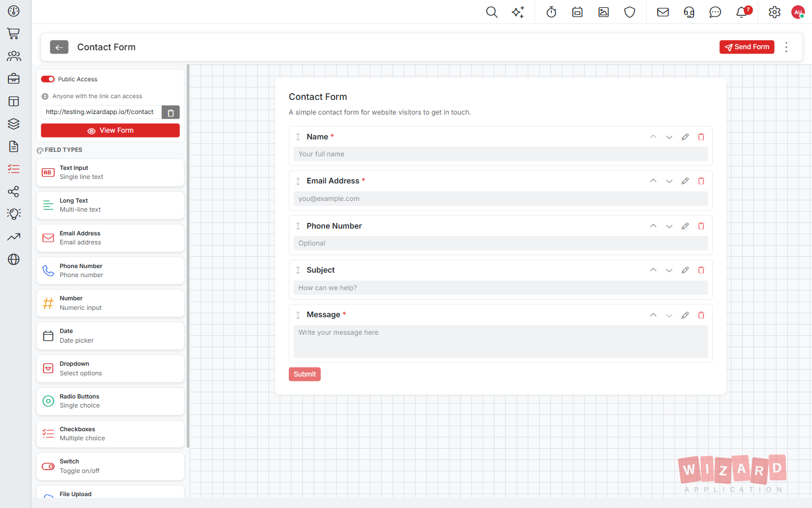Image resolution: width=812 pixels, height=508 pixels.
Task: Move the Message field up
Action: (x=653, y=315)
